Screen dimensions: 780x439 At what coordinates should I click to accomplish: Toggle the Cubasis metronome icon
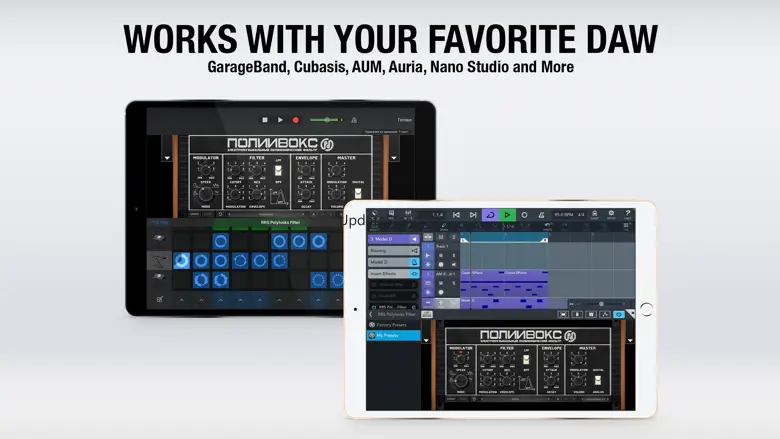coord(541,215)
